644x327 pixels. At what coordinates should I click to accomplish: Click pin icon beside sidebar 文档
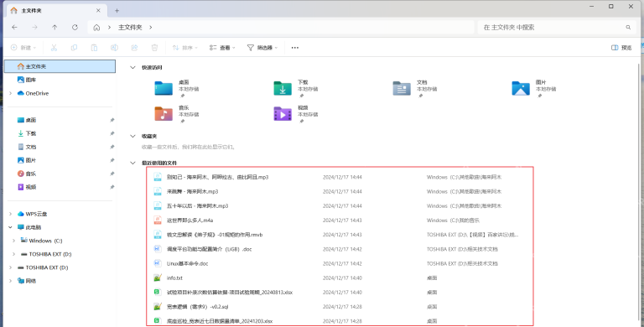[x=112, y=147]
